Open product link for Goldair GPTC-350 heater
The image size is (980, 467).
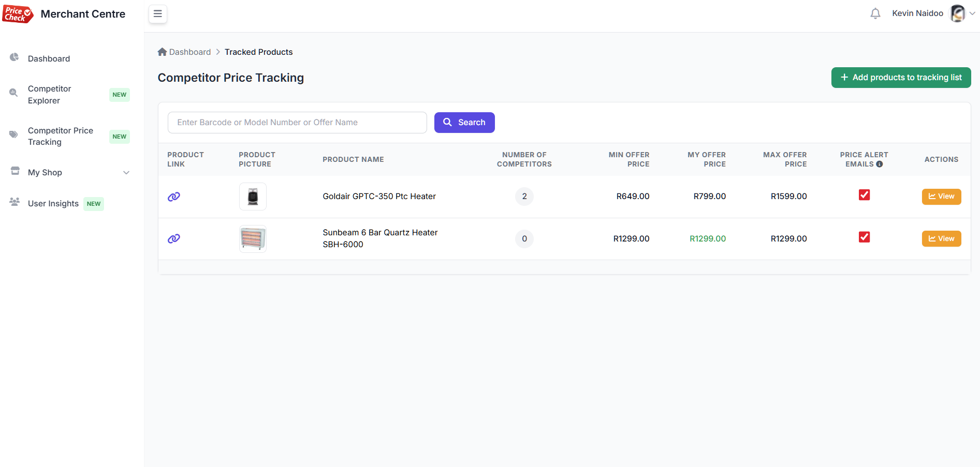174,197
